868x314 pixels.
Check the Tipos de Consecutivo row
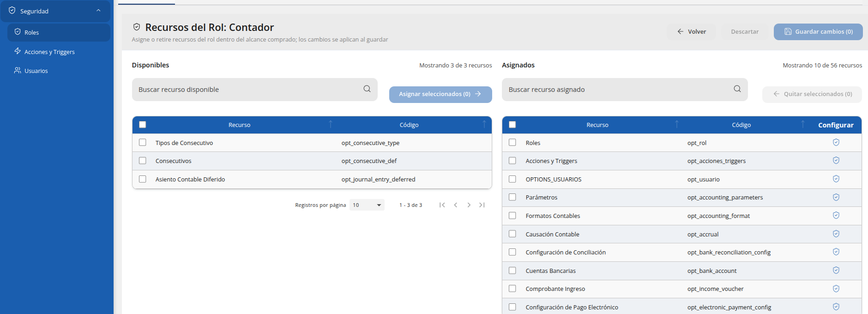point(143,142)
